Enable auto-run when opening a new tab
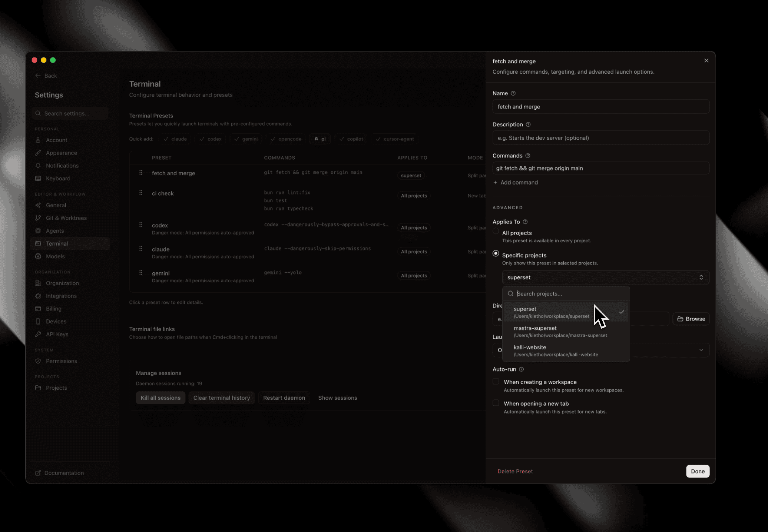The height and width of the screenshot is (532, 768). (x=496, y=403)
